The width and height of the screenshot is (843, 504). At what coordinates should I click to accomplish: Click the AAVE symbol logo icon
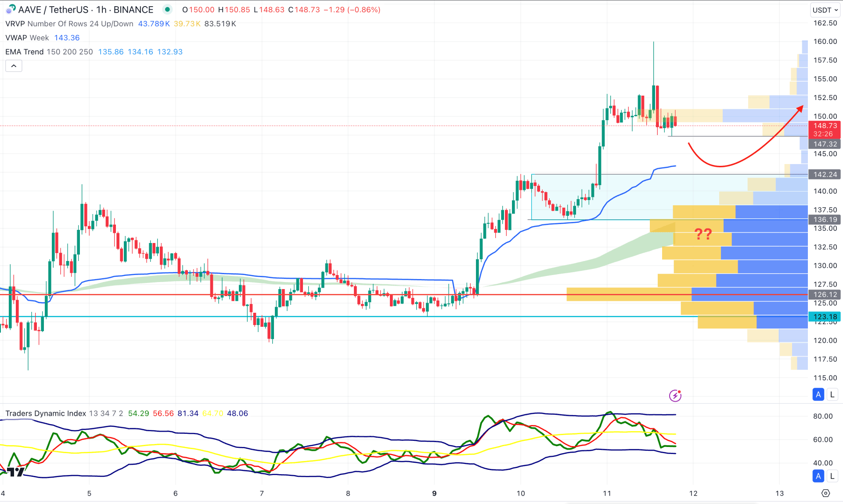point(11,9)
